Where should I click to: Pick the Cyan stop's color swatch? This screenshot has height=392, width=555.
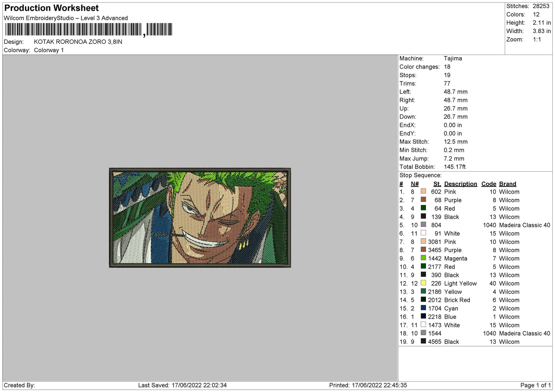point(423,308)
